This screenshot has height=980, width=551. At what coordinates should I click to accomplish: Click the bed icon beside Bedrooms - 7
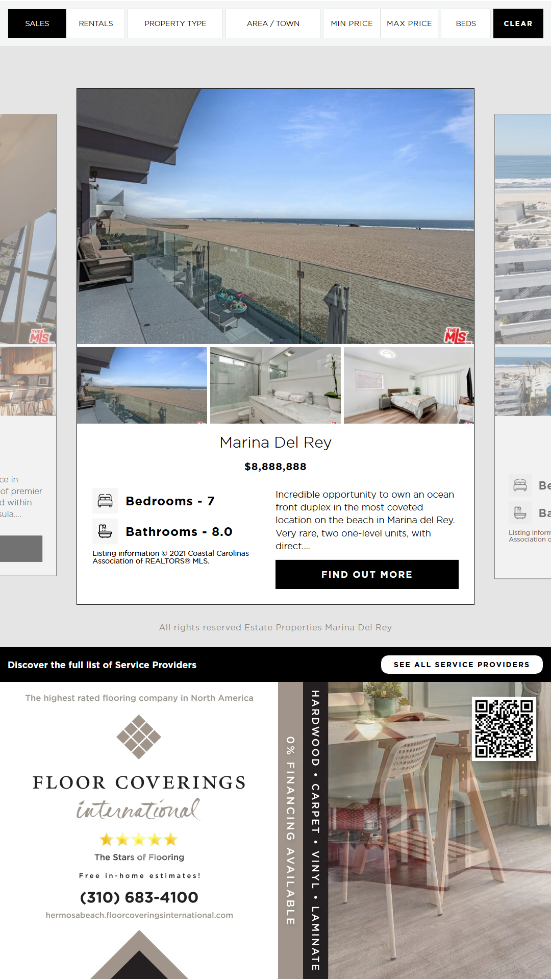105,501
